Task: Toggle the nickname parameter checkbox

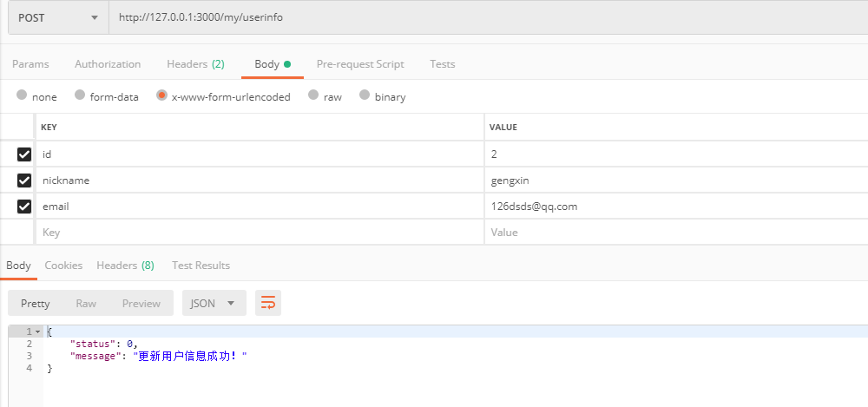Action: (23, 180)
